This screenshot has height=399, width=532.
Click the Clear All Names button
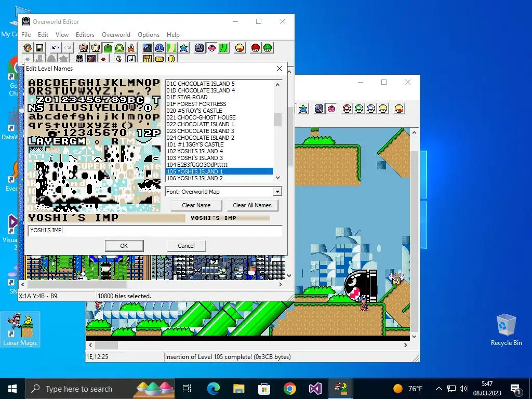252,205
